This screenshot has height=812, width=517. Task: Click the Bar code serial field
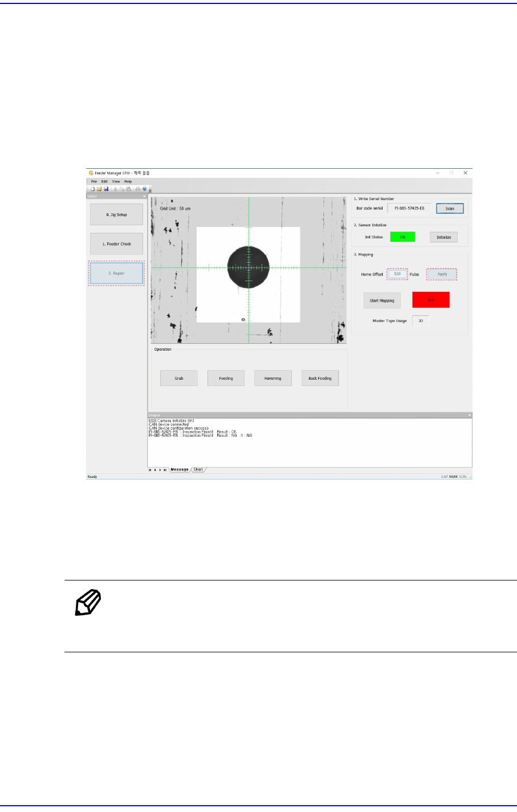point(409,208)
